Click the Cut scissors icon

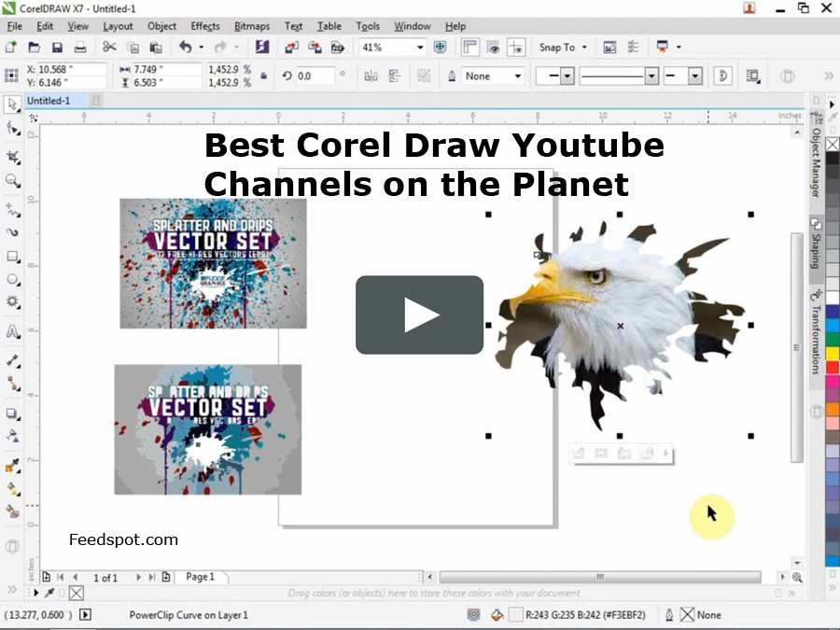[109, 48]
